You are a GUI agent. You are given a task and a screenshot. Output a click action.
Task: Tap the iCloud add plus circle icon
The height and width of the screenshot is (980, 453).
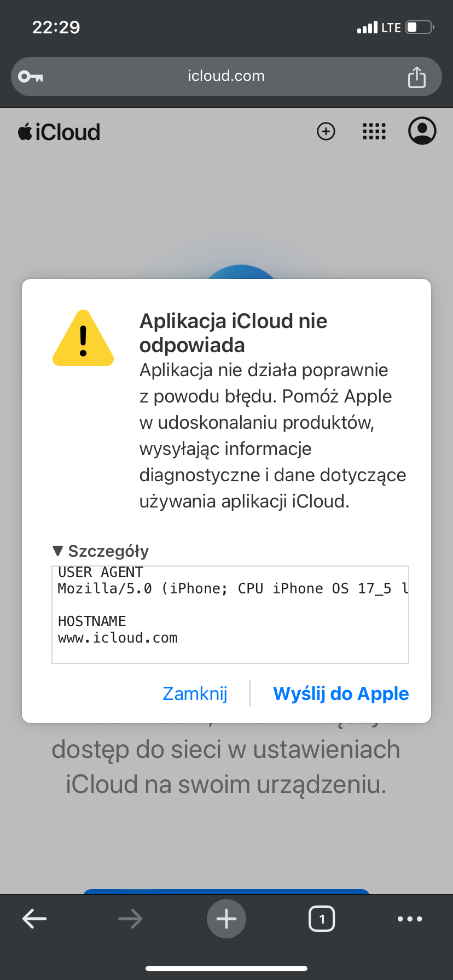pos(326,131)
